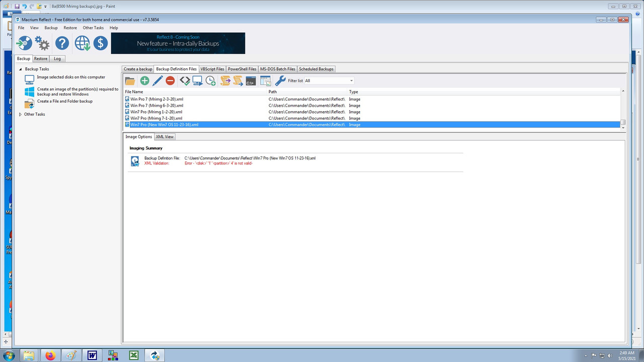Open Excel from the taskbar
Image resolution: width=644 pixels, height=362 pixels.
point(134,355)
